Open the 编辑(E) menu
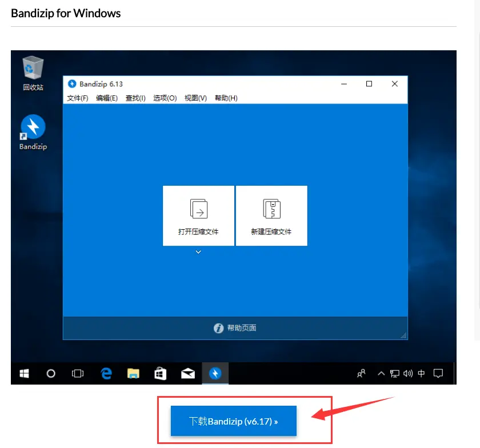 click(x=107, y=98)
